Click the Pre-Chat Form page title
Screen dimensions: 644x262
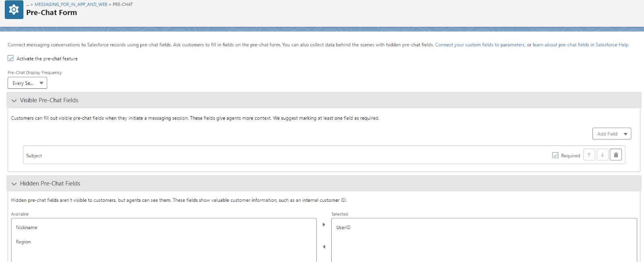(52, 12)
